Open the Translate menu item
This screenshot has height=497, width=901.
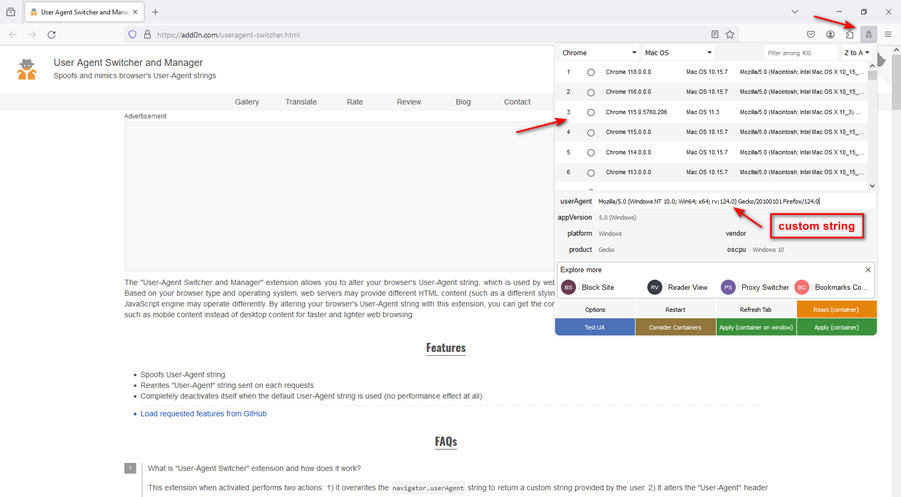301,102
